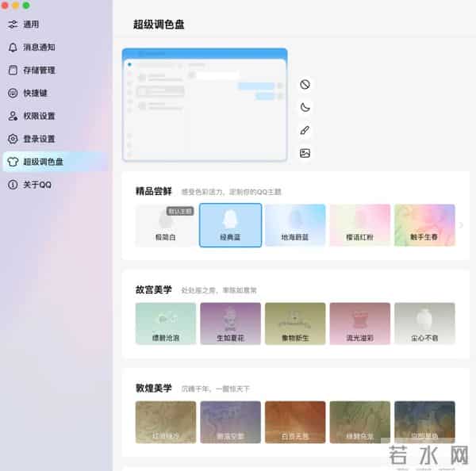Open the 快捷键 shortcuts settings

(x=55, y=93)
